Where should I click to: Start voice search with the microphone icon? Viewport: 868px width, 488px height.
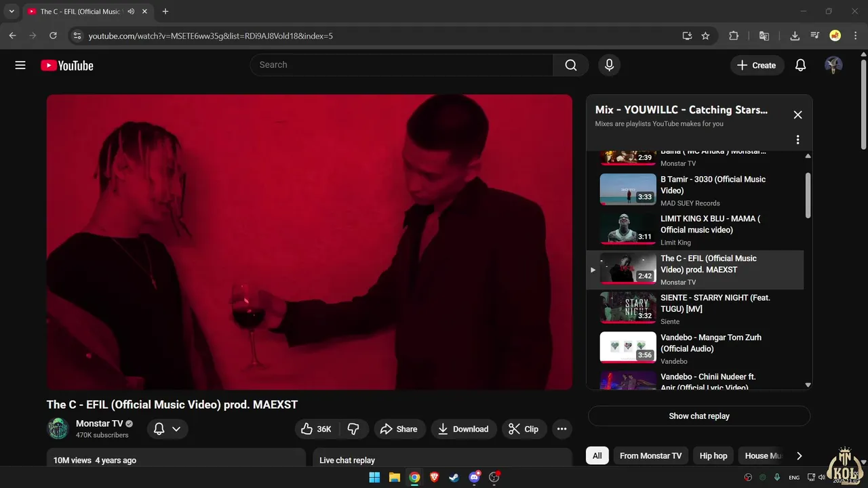point(609,65)
